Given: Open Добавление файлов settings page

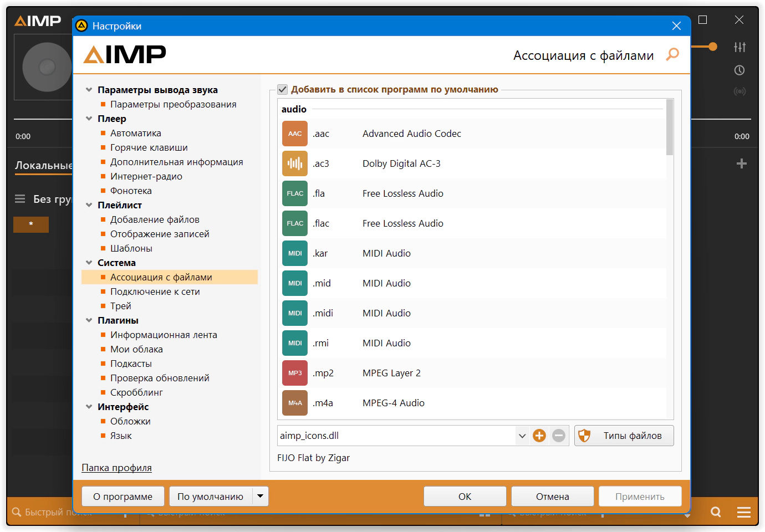Looking at the screenshot, I should click(155, 219).
